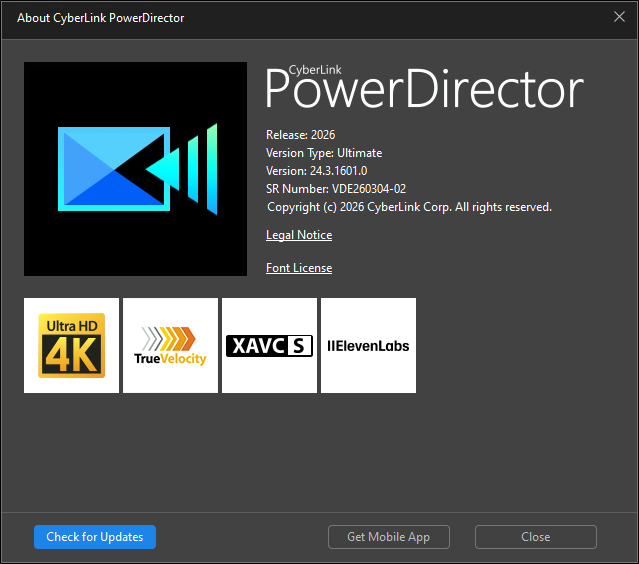This screenshot has width=639, height=564.
Task: Click the small CyberLink text above wordmark
Action: coord(314,69)
